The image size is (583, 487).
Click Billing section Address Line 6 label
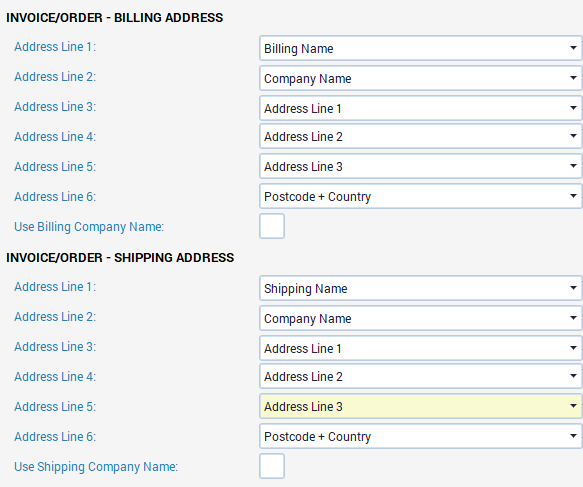(x=55, y=197)
